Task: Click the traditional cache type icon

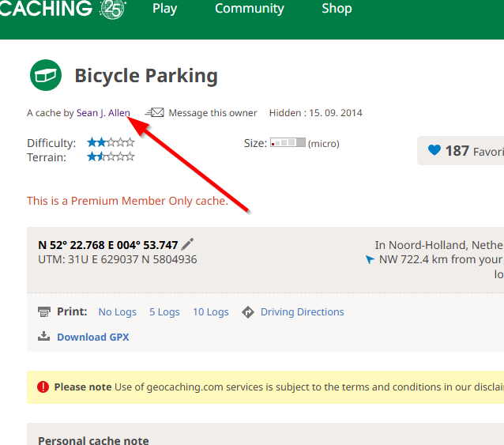Action: pos(46,75)
